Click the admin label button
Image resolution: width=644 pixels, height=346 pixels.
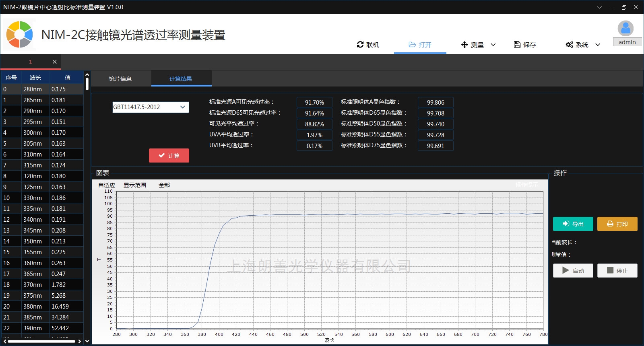627,42
